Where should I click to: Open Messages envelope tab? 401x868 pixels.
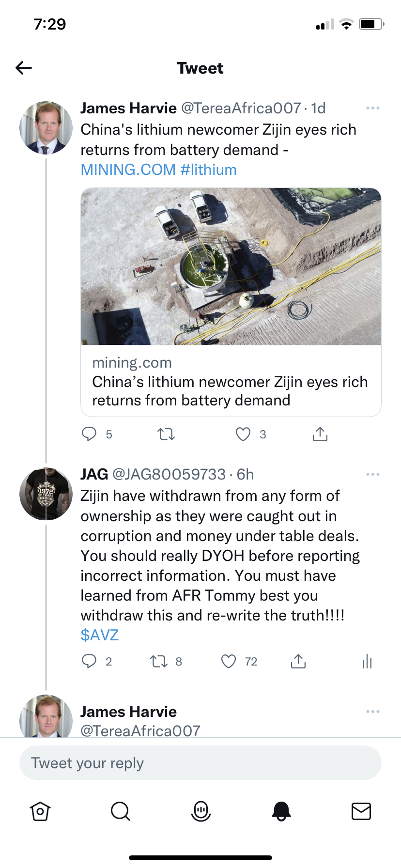361,811
